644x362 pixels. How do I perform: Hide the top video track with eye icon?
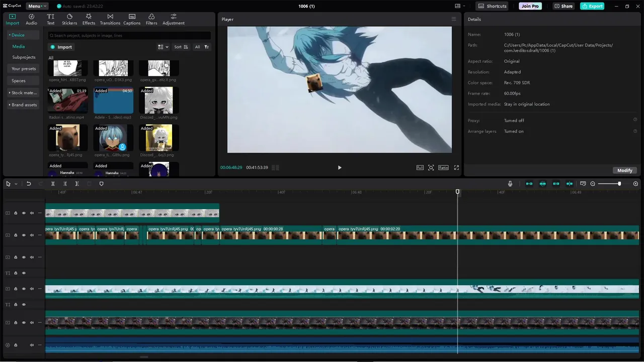pyautogui.click(x=24, y=213)
